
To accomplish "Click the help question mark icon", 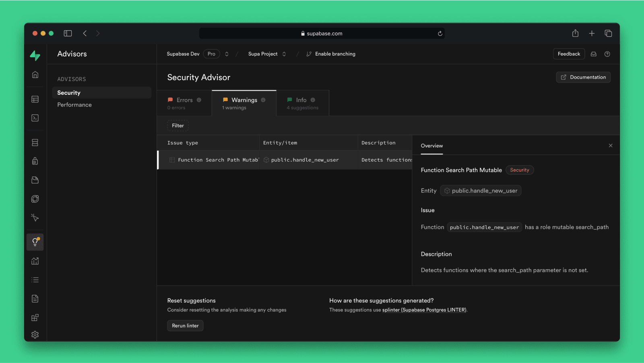I will point(607,54).
